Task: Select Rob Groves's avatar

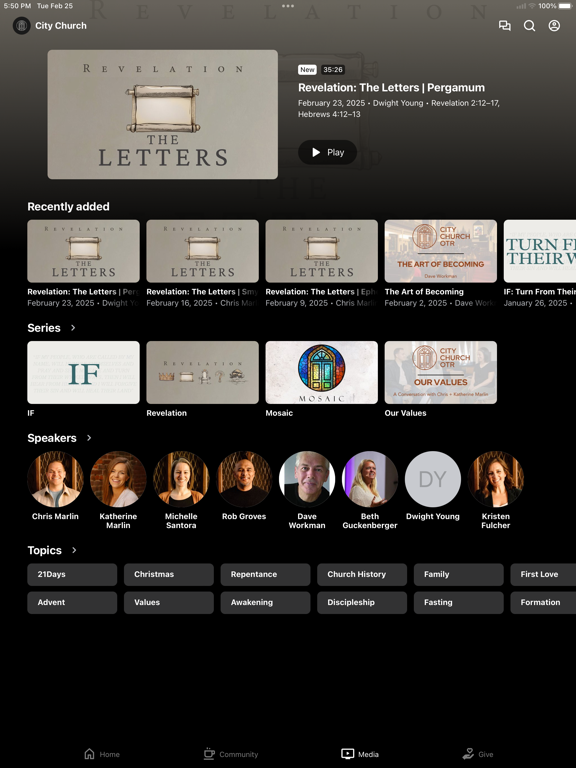Action: pos(244,479)
